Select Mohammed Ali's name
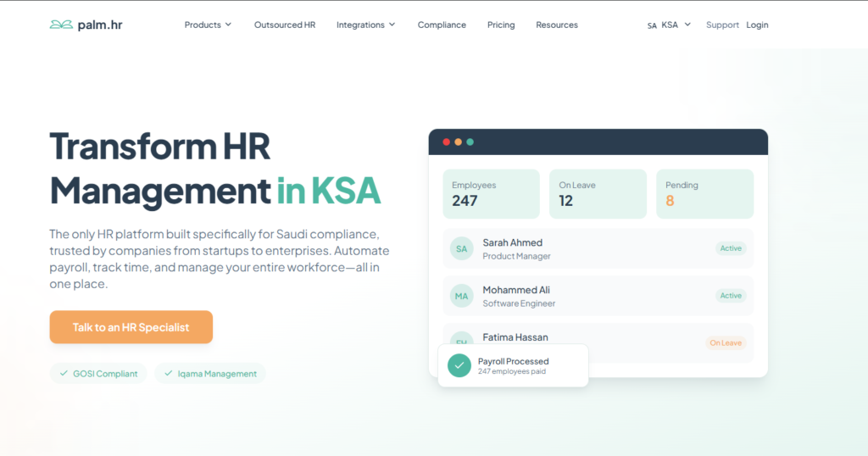Screen dimensions: 868x456 coord(516,290)
